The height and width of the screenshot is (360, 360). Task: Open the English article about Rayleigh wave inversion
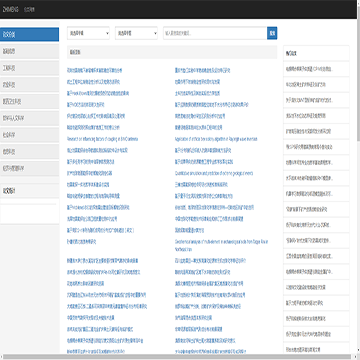(x=216, y=139)
